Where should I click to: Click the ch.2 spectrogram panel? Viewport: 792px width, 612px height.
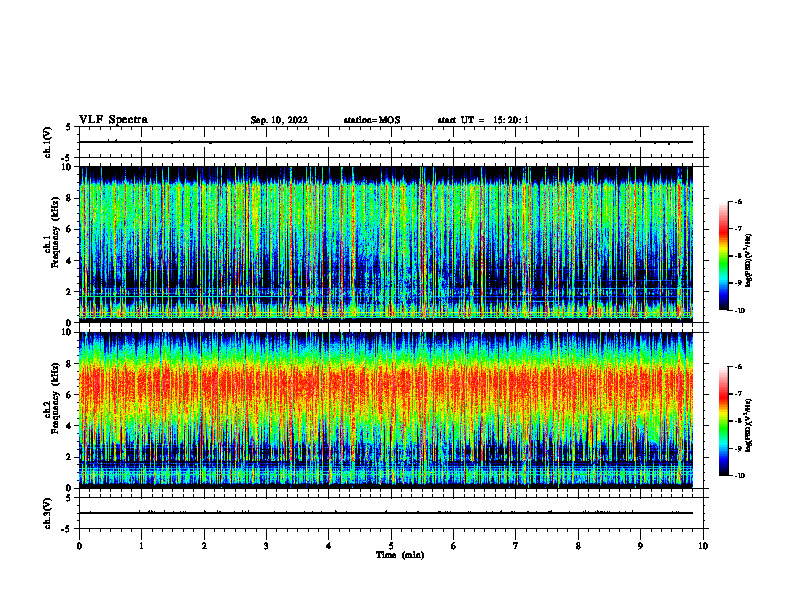click(386, 410)
